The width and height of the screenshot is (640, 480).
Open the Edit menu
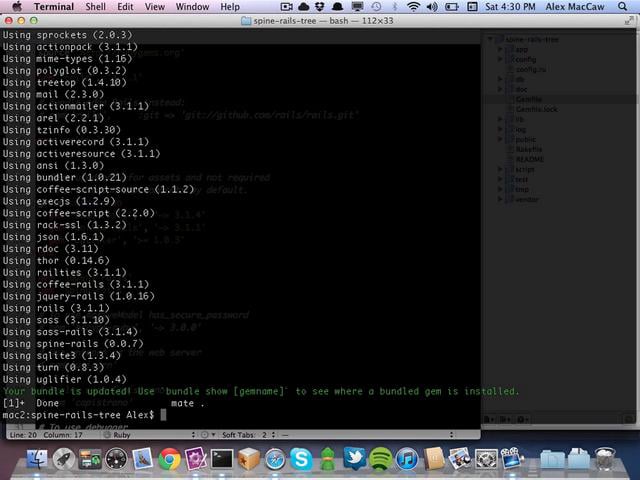(x=125, y=7)
